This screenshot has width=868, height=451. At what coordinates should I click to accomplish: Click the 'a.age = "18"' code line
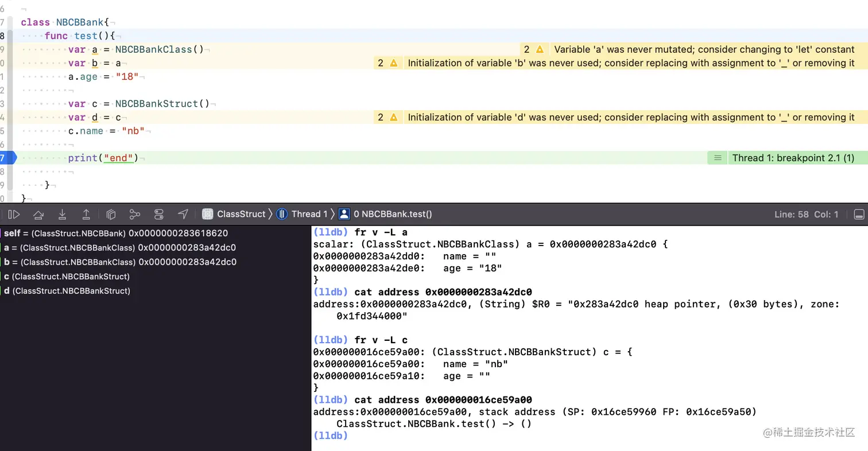pyautogui.click(x=103, y=77)
